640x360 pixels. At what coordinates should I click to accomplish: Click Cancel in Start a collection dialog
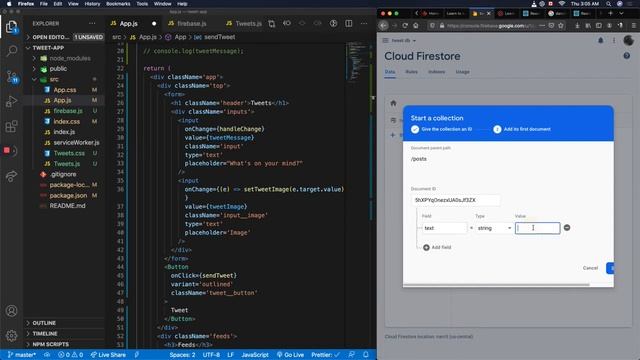pos(590,268)
